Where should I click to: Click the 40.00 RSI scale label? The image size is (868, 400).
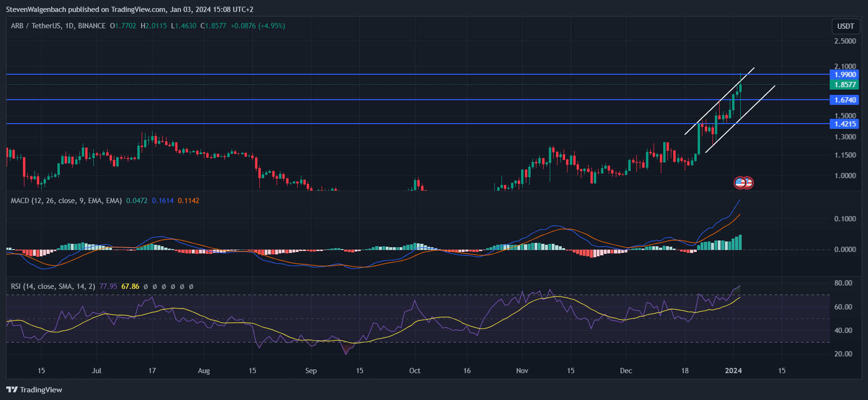pyautogui.click(x=843, y=331)
